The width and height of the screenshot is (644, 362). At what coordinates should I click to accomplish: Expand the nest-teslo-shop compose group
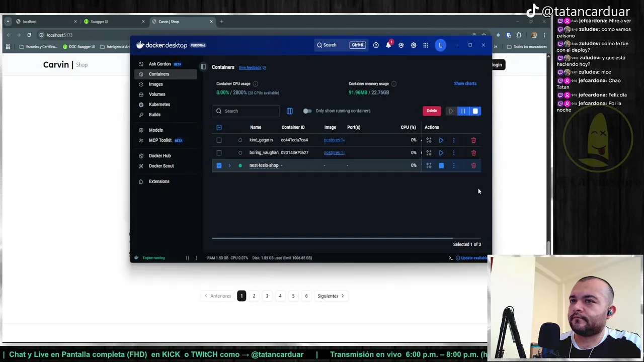(x=229, y=165)
